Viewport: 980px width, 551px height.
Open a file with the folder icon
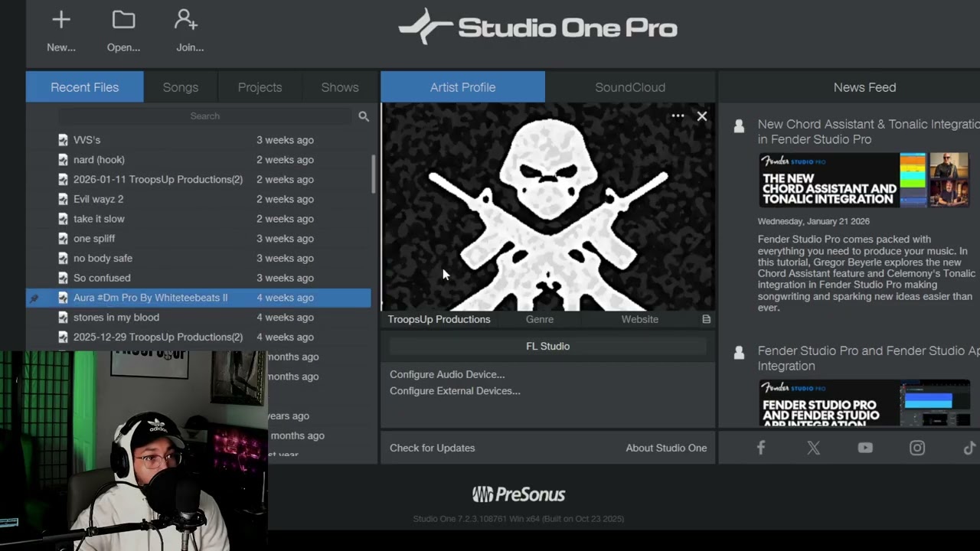(x=123, y=20)
